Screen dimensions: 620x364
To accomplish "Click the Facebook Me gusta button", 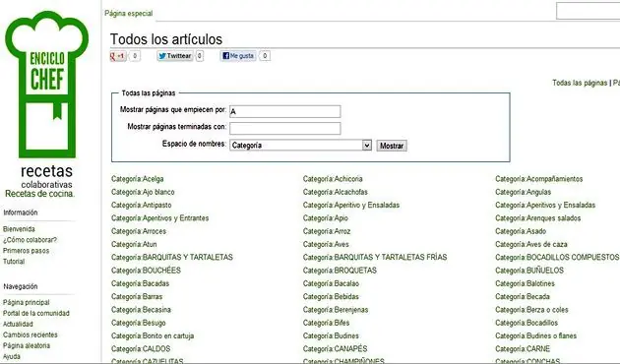I will (x=238, y=56).
